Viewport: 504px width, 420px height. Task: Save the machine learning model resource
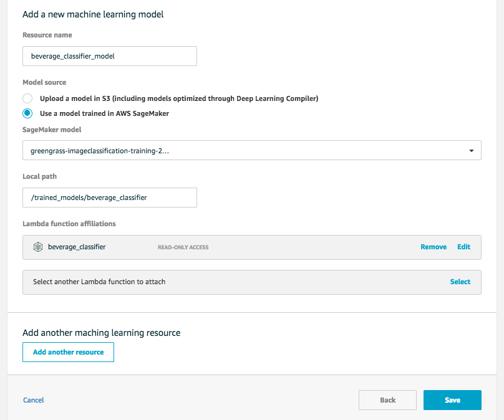coord(452,400)
